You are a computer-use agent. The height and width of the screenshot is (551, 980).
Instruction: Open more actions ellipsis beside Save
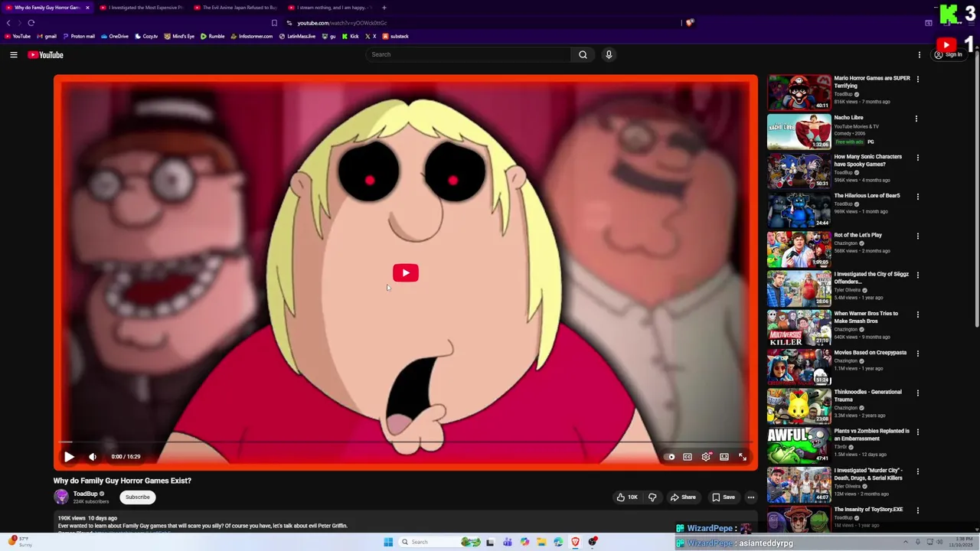click(x=751, y=497)
